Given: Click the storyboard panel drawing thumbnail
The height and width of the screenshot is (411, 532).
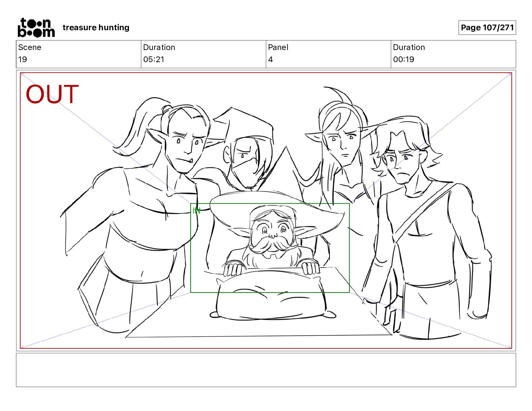Looking at the screenshot, I should 266,211.
